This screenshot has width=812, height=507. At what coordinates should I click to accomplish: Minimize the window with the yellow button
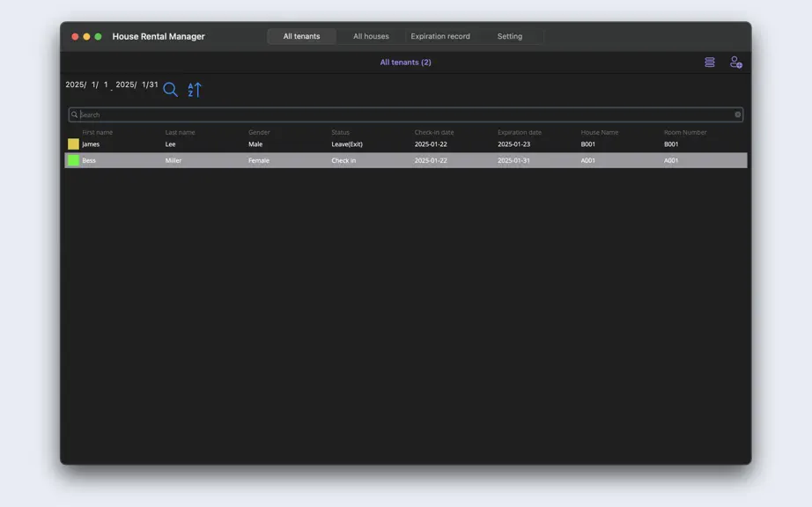pos(86,36)
